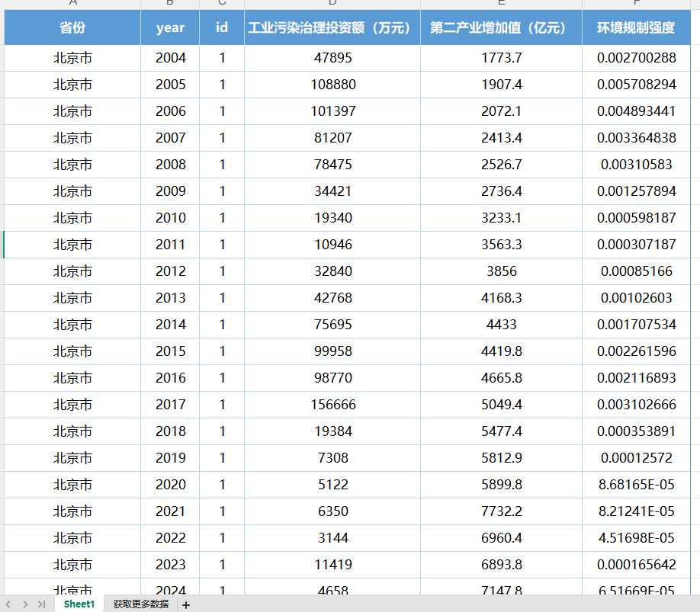Click cell with value 78475
700x612 pixels.
coord(332,165)
